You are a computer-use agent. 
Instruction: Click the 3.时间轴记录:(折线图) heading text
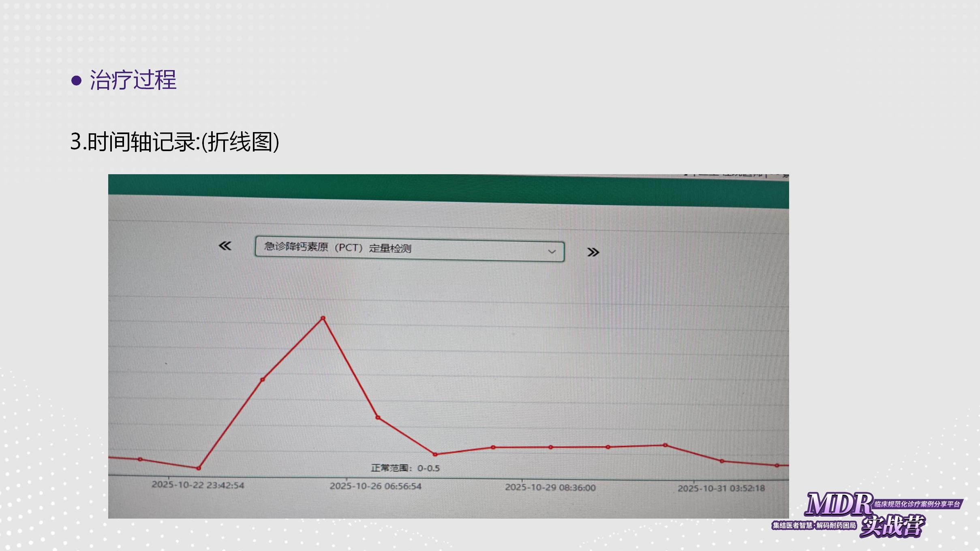(175, 142)
